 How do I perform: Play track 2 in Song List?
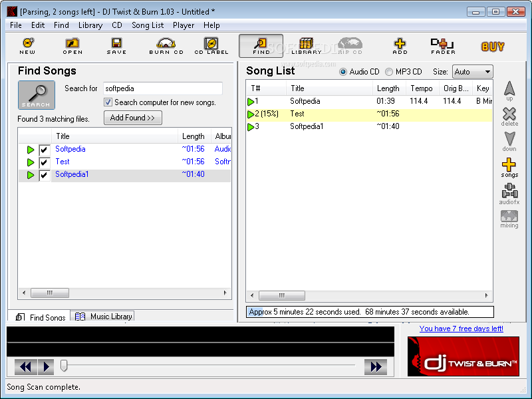(x=251, y=114)
